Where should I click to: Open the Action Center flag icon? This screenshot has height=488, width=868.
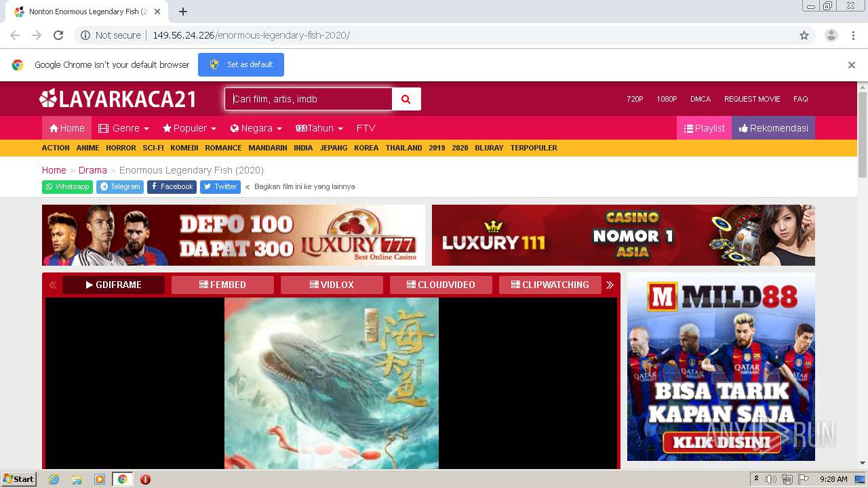coord(802,479)
